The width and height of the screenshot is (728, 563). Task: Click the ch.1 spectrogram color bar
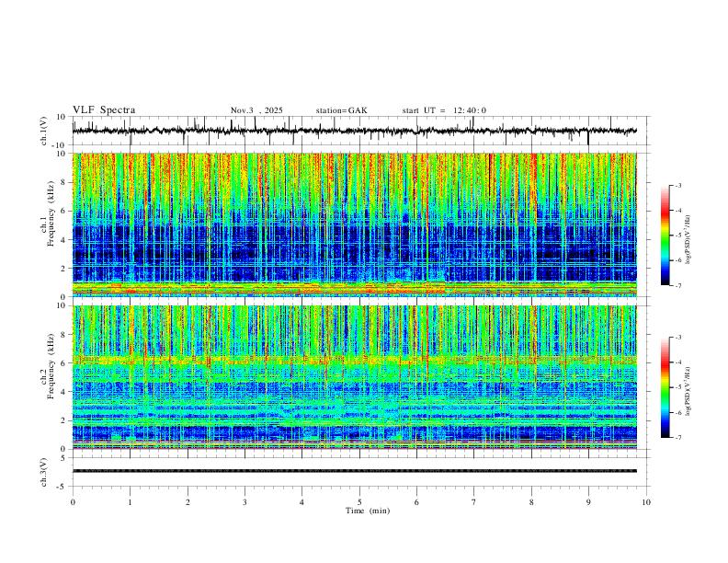[x=665, y=236]
